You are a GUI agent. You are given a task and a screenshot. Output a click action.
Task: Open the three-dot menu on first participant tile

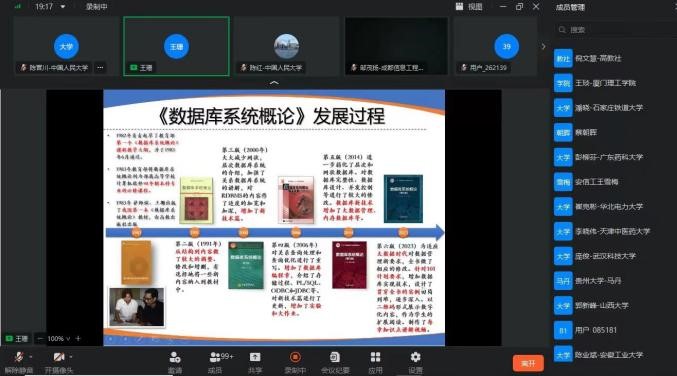100,67
